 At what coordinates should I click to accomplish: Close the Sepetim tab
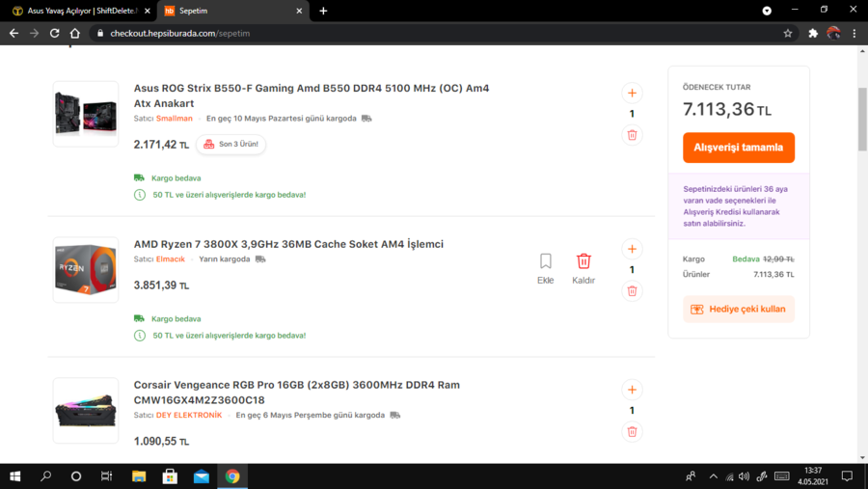(x=299, y=11)
